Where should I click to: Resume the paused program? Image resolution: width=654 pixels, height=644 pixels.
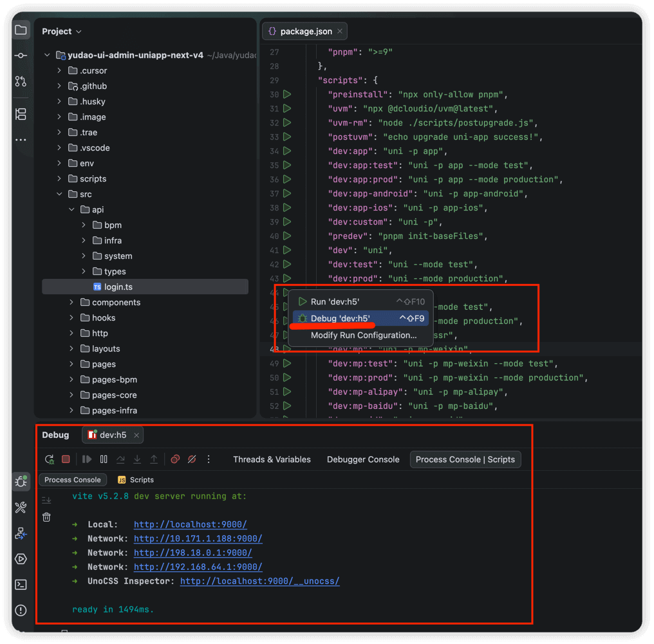(x=87, y=459)
